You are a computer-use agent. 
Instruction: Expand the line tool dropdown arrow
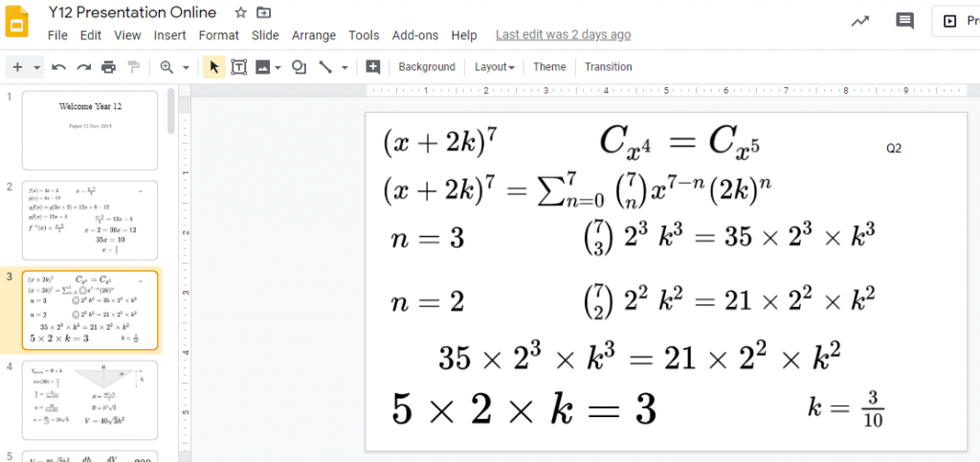tap(345, 67)
